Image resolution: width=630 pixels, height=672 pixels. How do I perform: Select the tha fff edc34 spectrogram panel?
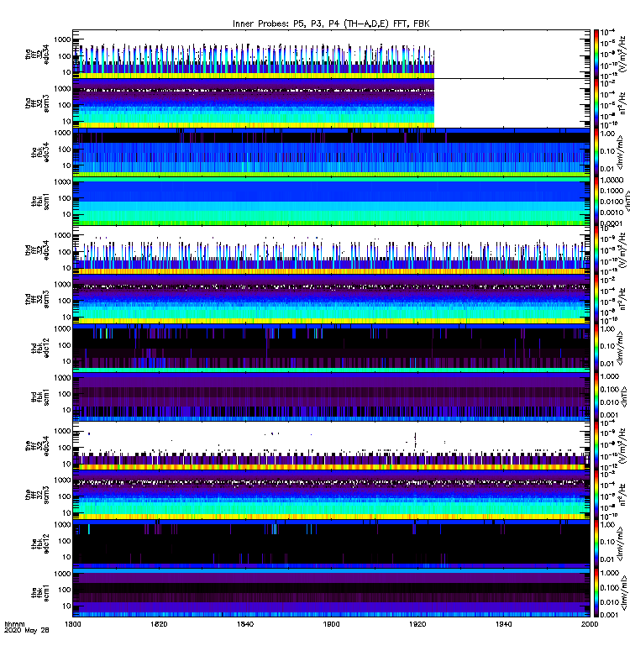[331, 54]
